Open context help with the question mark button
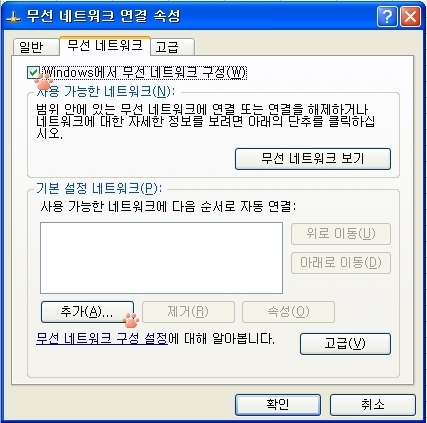 pos(387,17)
